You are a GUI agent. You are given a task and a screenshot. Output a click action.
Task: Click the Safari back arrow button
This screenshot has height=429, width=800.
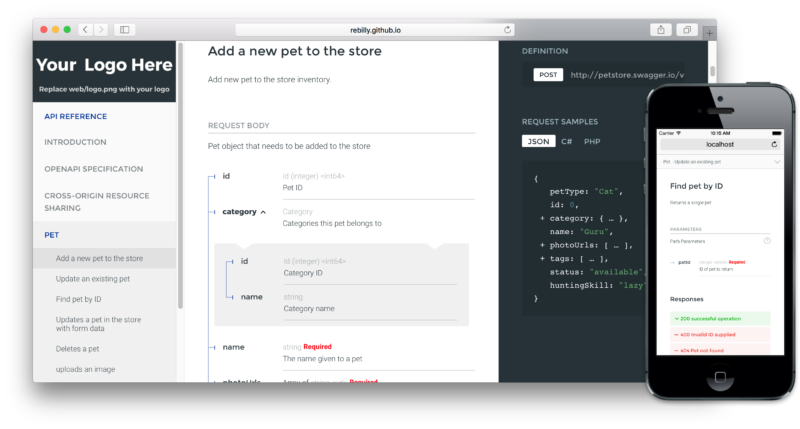pyautogui.click(x=84, y=30)
